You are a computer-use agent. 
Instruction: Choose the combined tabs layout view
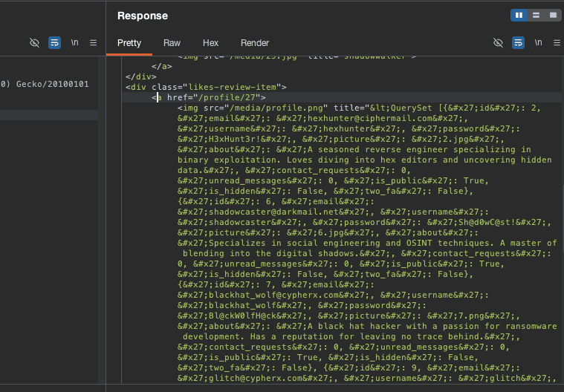(553, 15)
